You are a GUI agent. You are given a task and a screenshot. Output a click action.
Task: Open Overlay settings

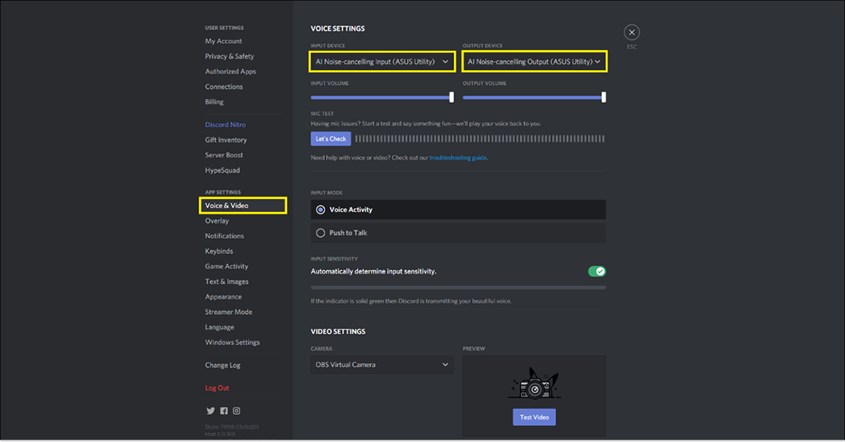pos(217,220)
